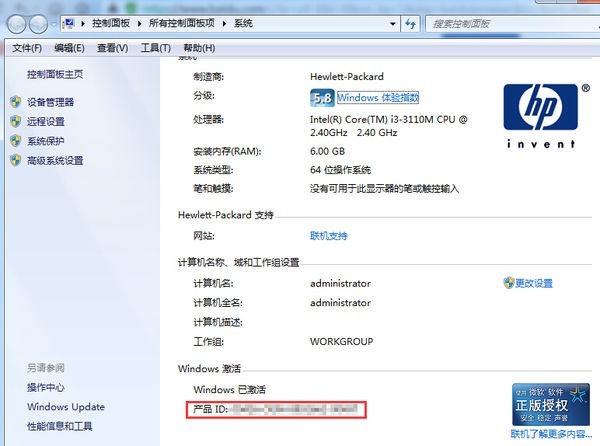Go to 控制面板主页 in the sidebar
The height and width of the screenshot is (446, 600).
point(55,74)
